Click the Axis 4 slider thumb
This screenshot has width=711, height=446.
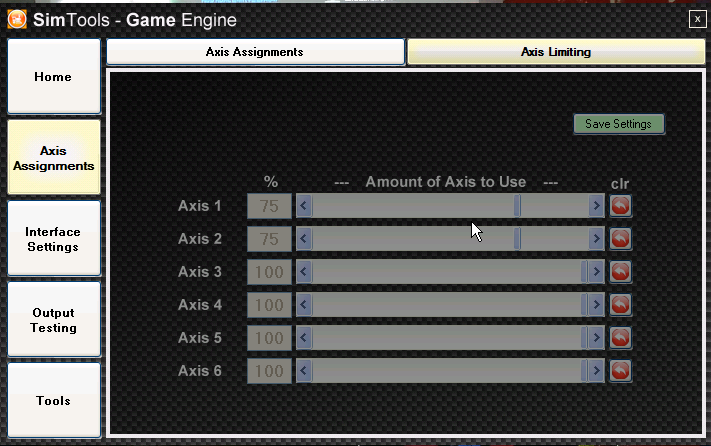pyautogui.click(x=584, y=305)
